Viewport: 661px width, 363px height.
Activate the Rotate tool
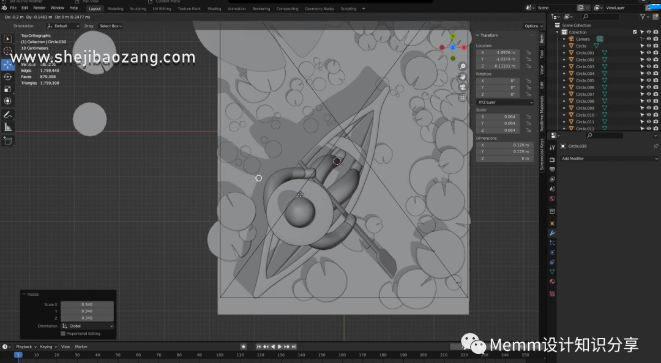point(8,77)
